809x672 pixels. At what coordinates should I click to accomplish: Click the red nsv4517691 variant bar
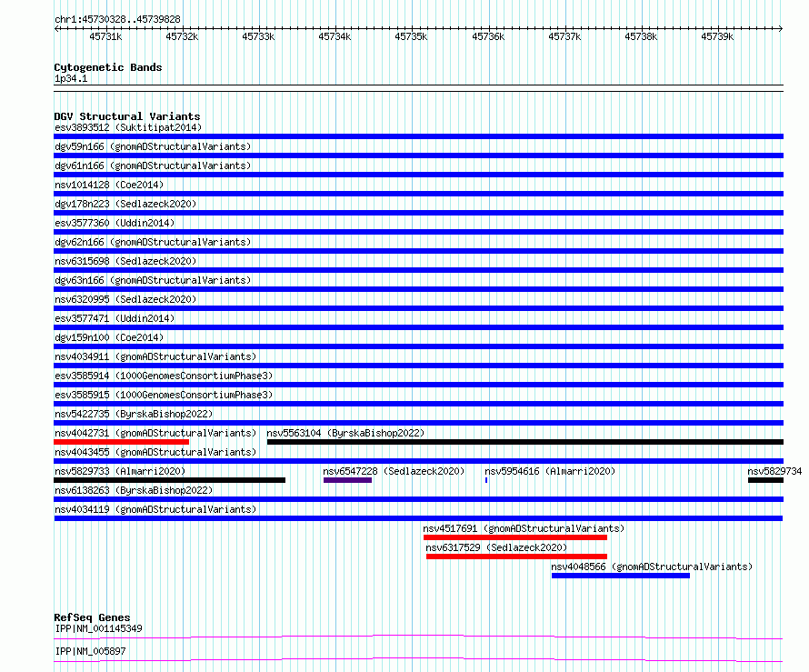coord(514,537)
